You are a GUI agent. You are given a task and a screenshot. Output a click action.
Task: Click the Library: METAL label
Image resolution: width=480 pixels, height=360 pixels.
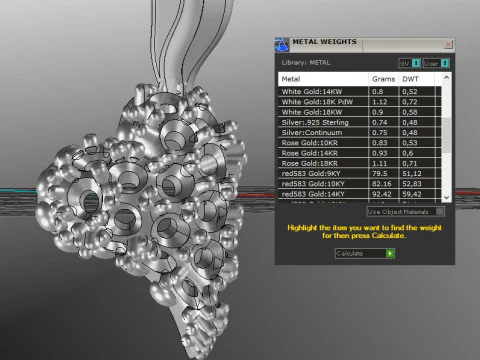306,63
